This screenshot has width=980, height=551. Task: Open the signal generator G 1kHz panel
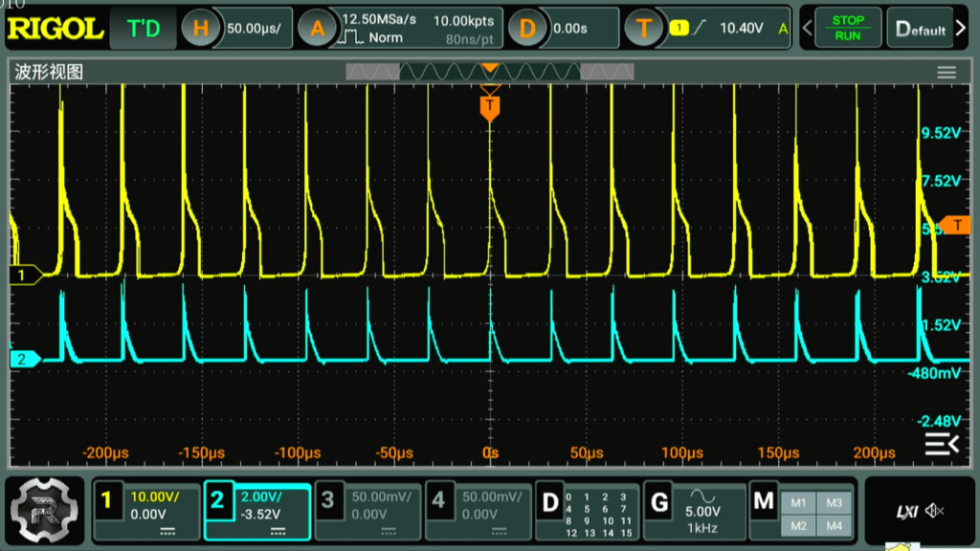tap(658, 500)
